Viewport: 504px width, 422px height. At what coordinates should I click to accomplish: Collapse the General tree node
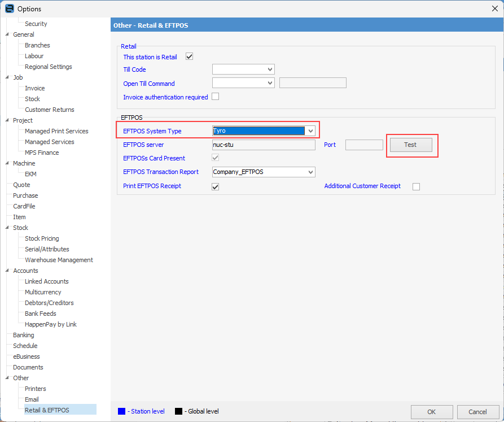pyautogui.click(x=7, y=34)
